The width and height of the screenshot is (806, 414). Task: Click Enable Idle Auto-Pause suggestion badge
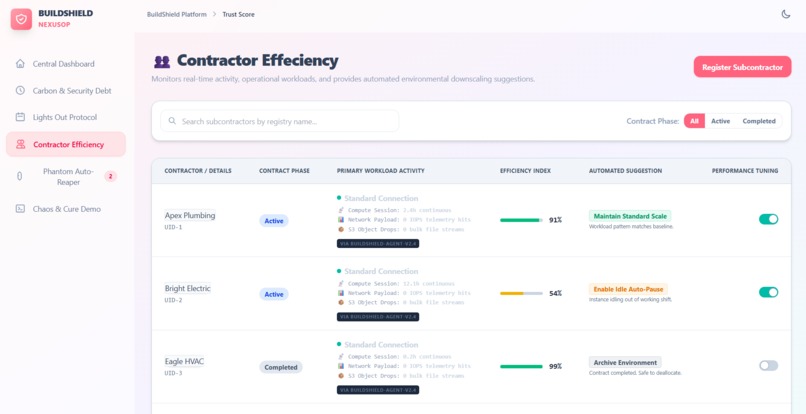tap(628, 289)
